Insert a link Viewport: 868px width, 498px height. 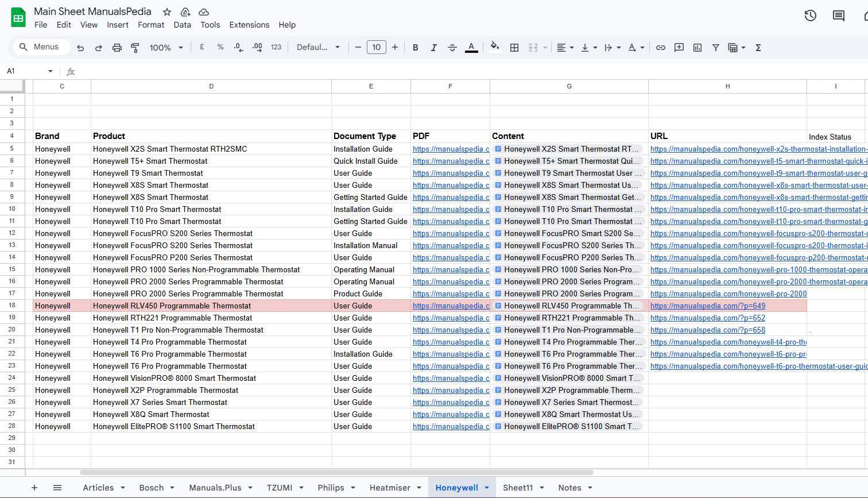661,48
